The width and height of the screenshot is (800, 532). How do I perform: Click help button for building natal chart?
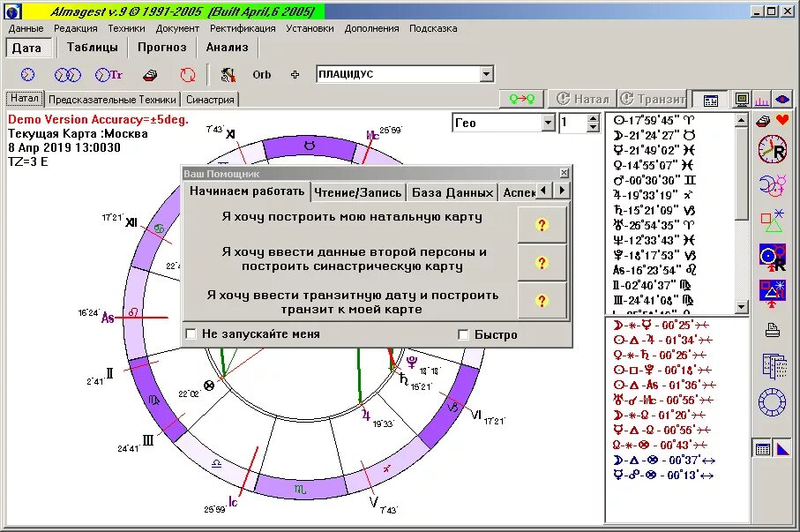pyautogui.click(x=542, y=225)
